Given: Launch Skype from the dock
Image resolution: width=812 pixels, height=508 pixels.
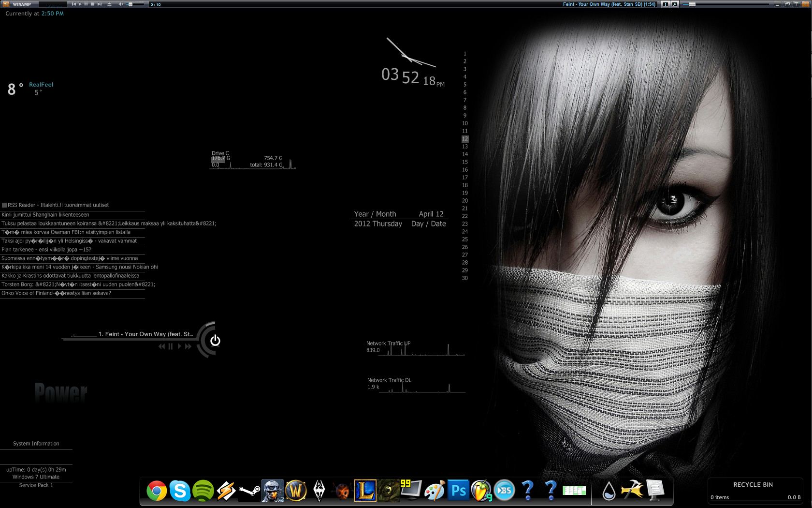Looking at the screenshot, I should pyautogui.click(x=180, y=491).
